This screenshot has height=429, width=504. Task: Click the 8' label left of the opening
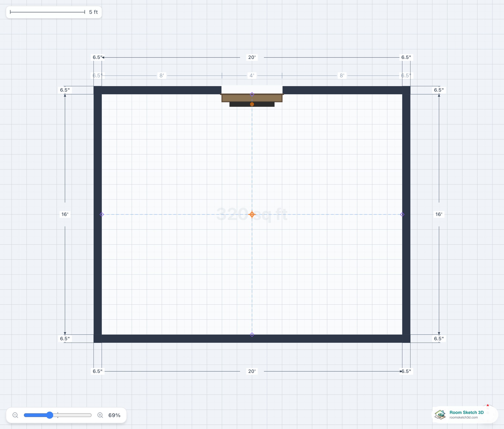(162, 75)
